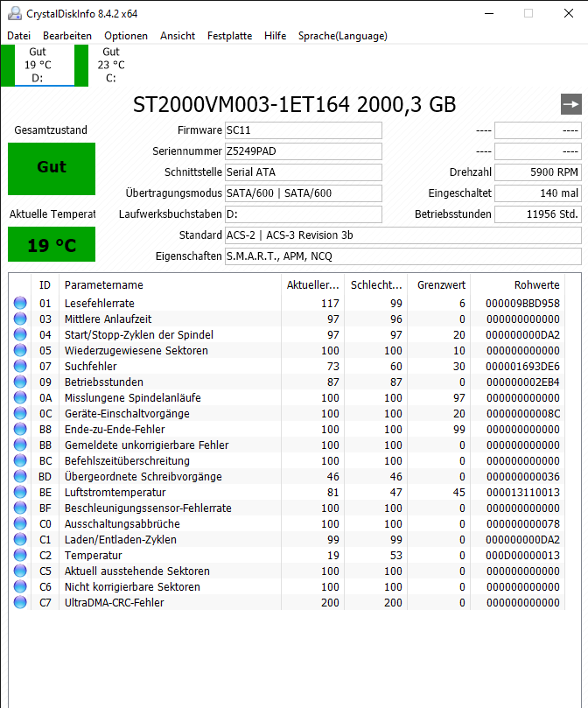Click status orb in Betriebsstunden attribute row
The height and width of the screenshot is (708, 588).
point(20,382)
